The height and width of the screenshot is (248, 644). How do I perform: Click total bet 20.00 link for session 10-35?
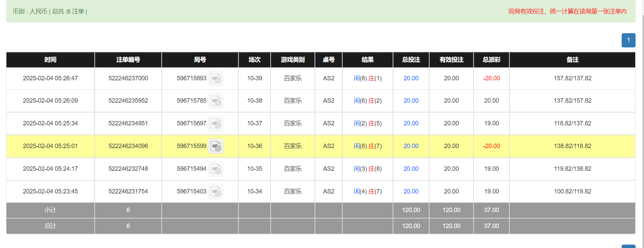411,169
